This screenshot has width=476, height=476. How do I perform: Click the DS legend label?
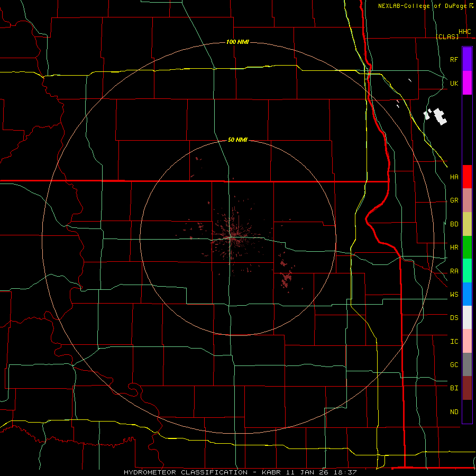coord(454,318)
